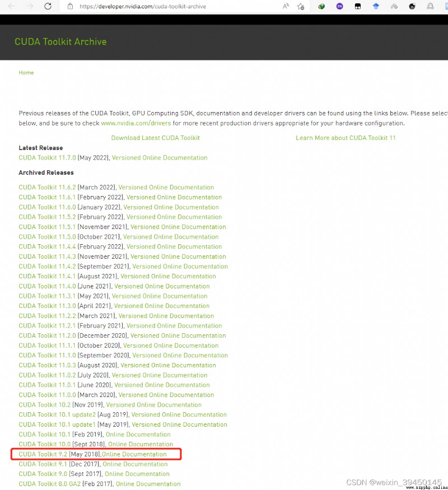Screen dimensions: 448x490
Task: Choose CUDA Toolkit 11.5.1 link
Action: tap(47, 227)
